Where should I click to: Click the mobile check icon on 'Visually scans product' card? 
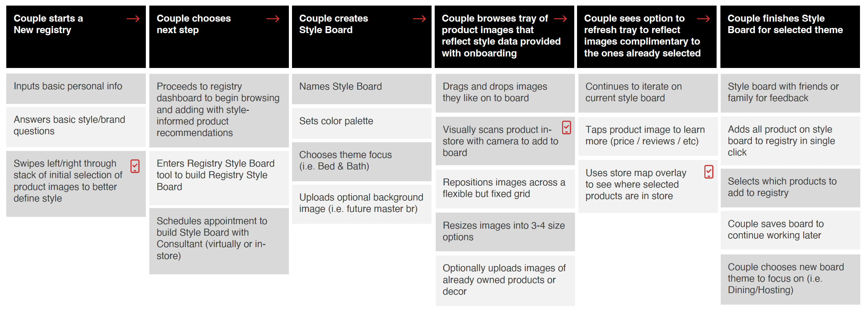click(567, 128)
